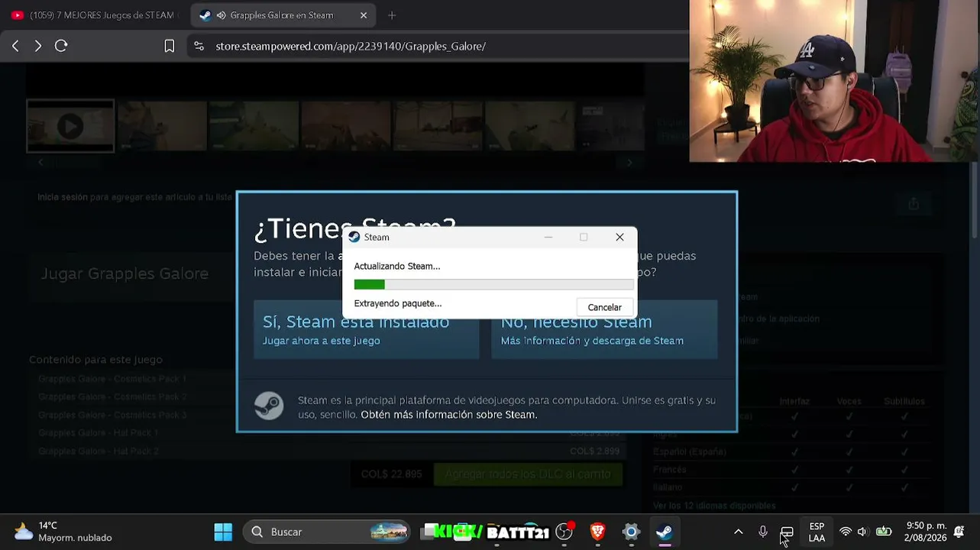Click the "Inicia sesión" link on the page
The width and height of the screenshot is (980, 550).
(x=63, y=197)
